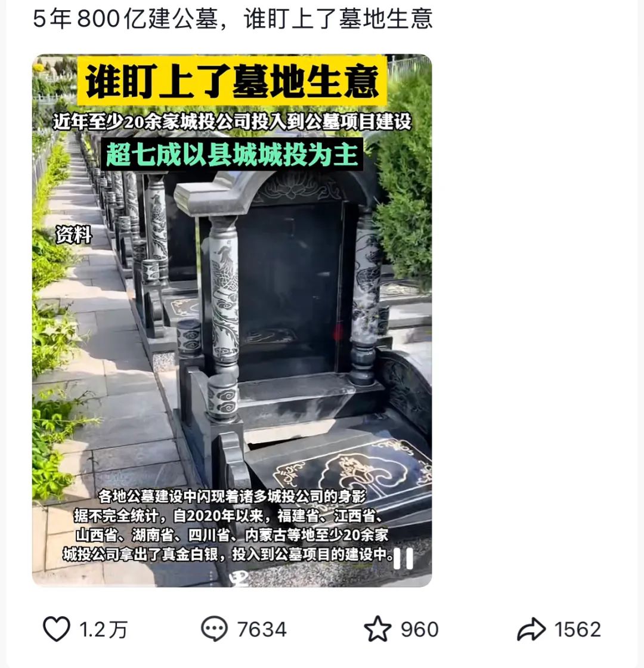Click the yellow 谁盯上了墓地生意 headline banner

[x=232, y=81]
